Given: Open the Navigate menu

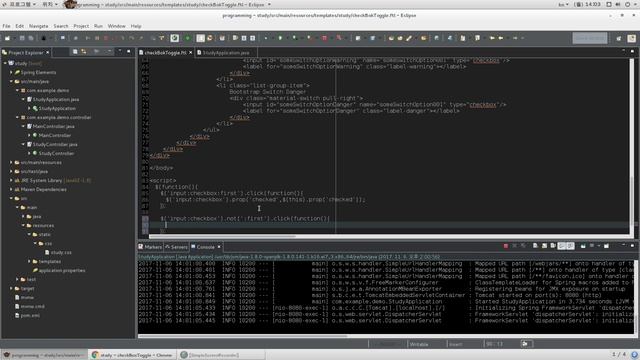Looking at the screenshot, I should point(38,26).
